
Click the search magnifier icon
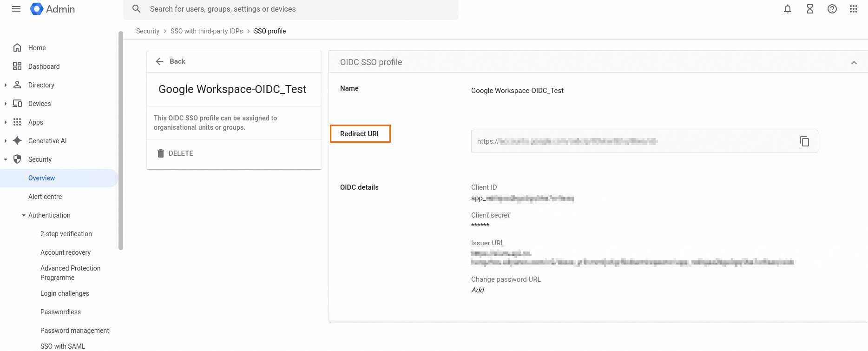pos(136,9)
